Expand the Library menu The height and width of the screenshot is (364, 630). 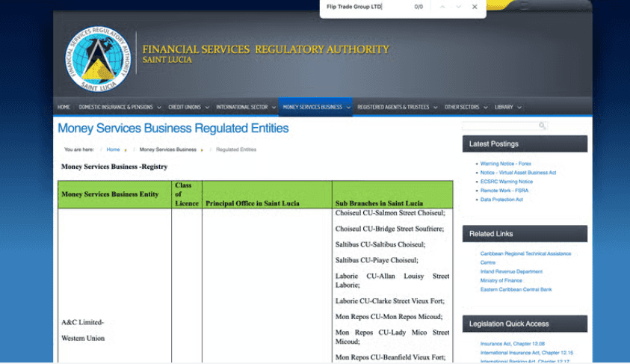(507, 107)
